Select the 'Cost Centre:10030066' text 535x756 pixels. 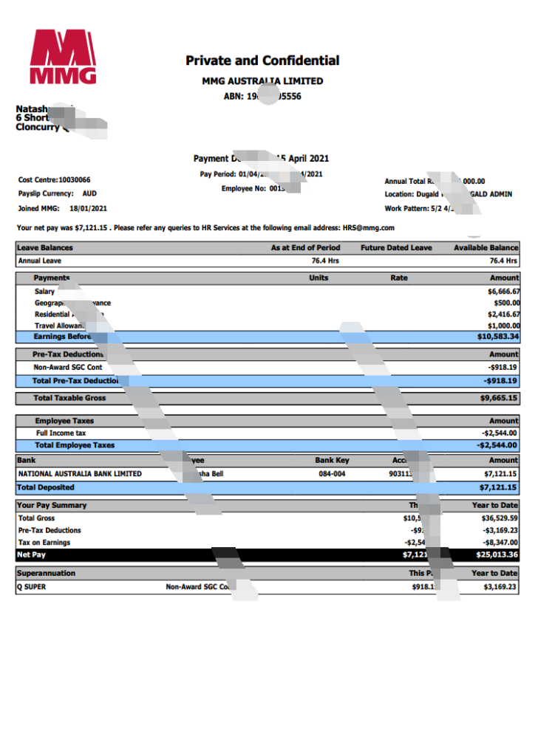pyautogui.click(x=54, y=180)
